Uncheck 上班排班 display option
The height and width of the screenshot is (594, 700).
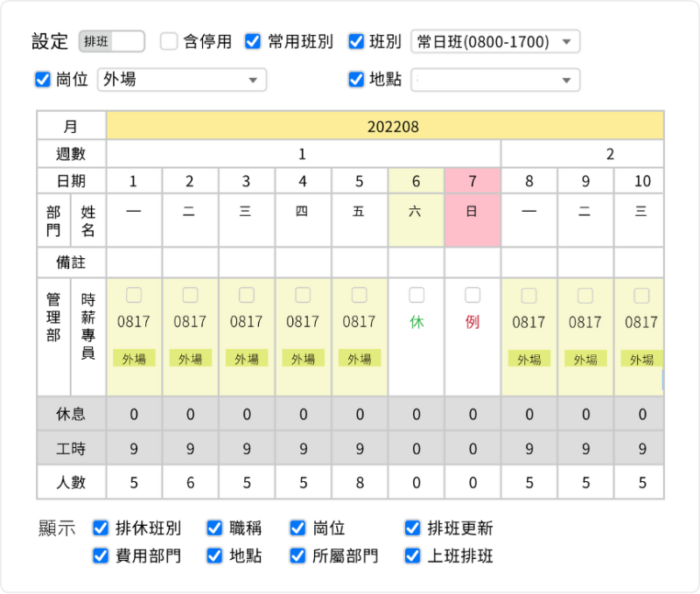point(412,556)
